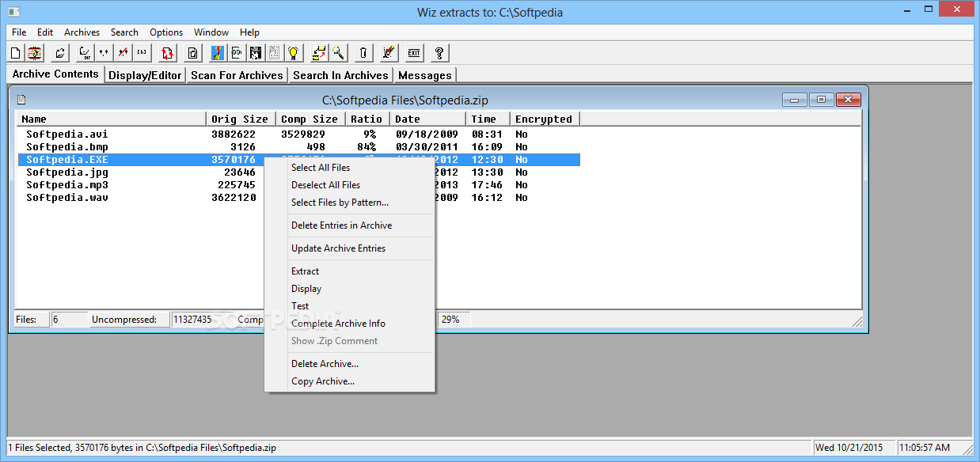
Task: Switch to the Scan For Archives tab
Action: [x=237, y=75]
